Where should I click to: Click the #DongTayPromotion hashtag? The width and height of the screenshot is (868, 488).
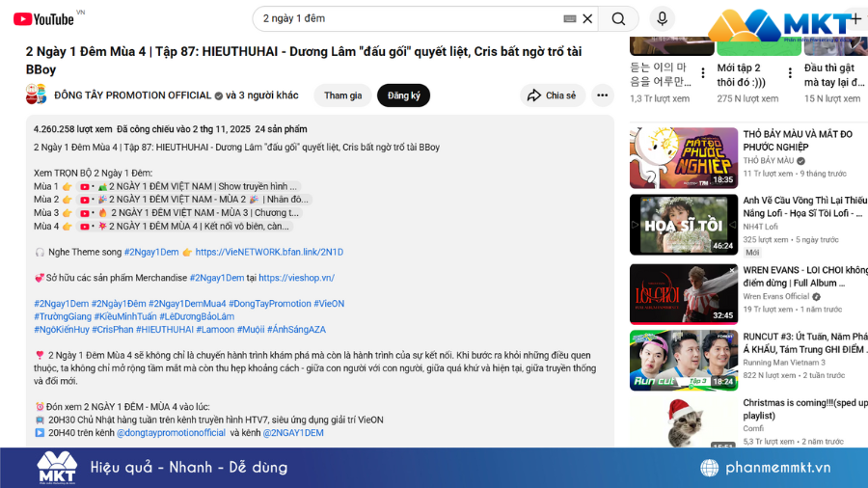(x=270, y=303)
